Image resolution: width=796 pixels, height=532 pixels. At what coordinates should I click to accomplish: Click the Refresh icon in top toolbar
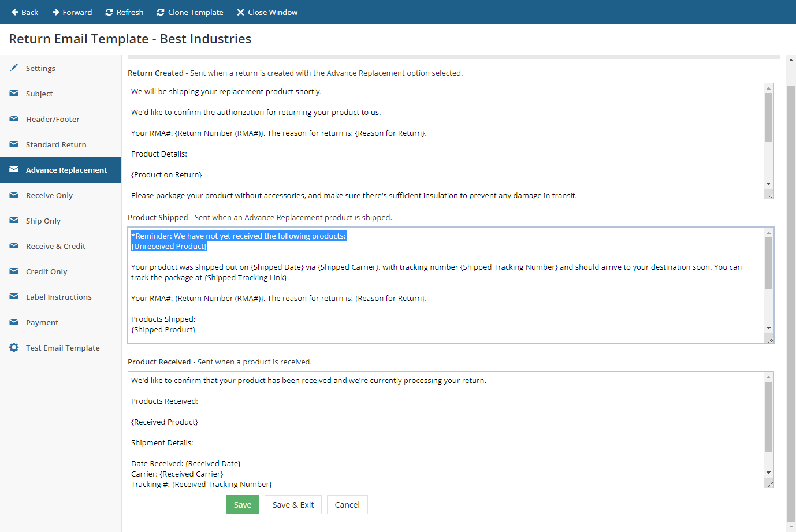pyautogui.click(x=109, y=12)
